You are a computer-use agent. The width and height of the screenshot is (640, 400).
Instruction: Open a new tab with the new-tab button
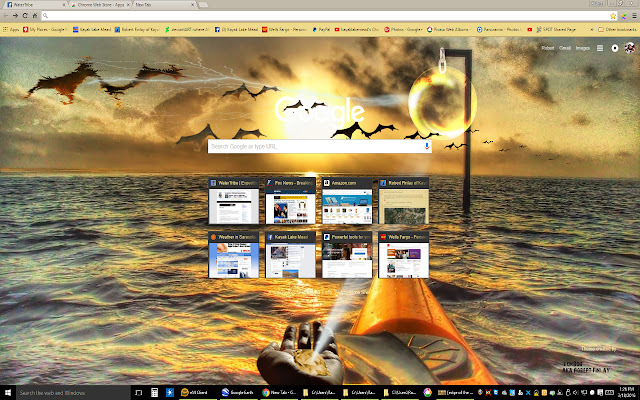click(203, 5)
